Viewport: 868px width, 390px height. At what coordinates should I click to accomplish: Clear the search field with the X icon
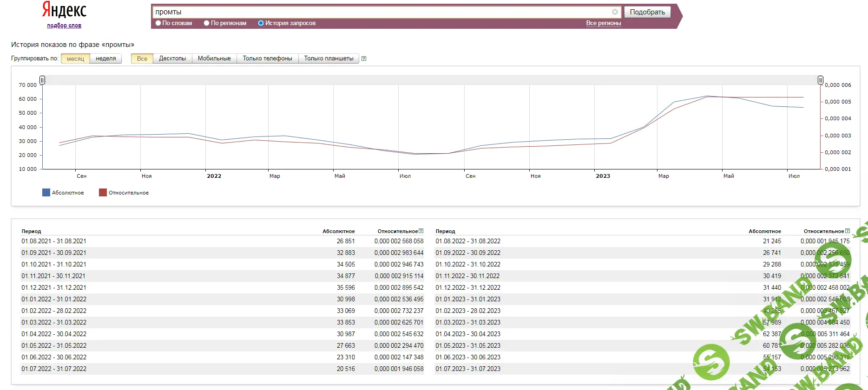[615, 12]
